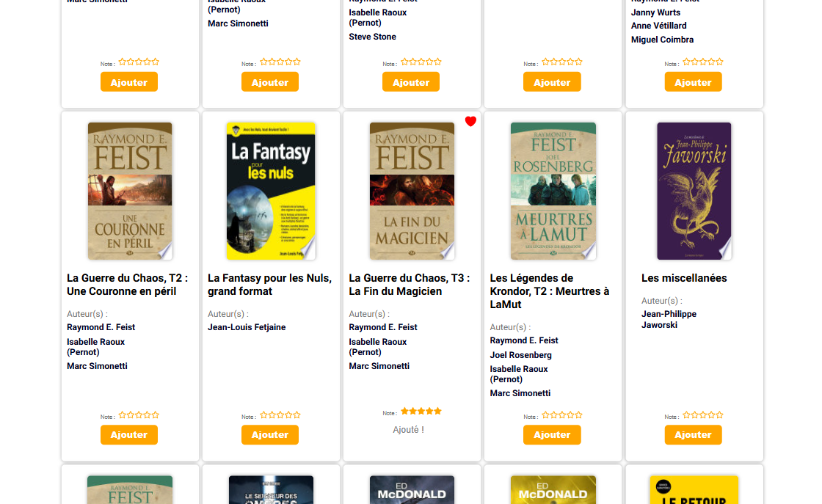Open Meurtres à LaMut cover image
The height and width of the screenshot is (504, 822).
pyautogui.click(x=553, y=191)
